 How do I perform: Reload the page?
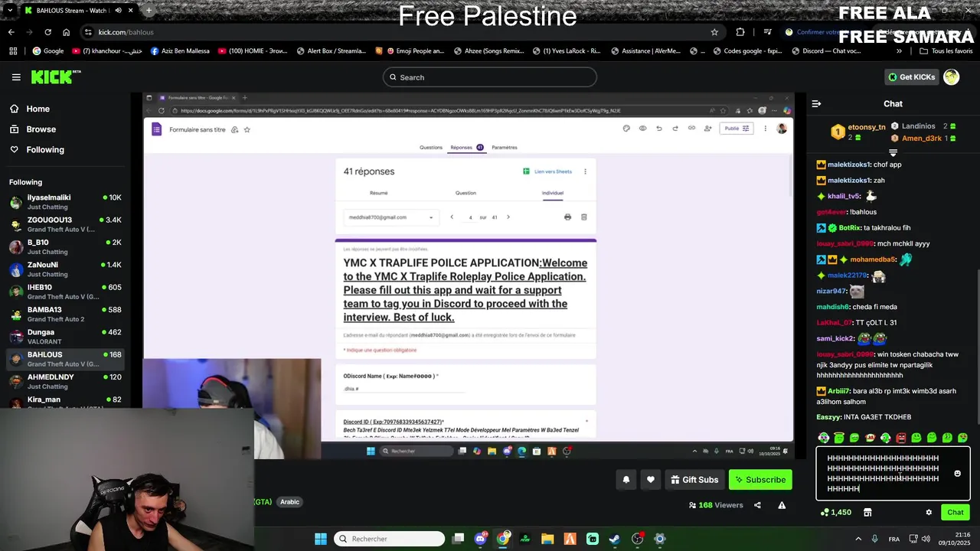click(47, 32)
